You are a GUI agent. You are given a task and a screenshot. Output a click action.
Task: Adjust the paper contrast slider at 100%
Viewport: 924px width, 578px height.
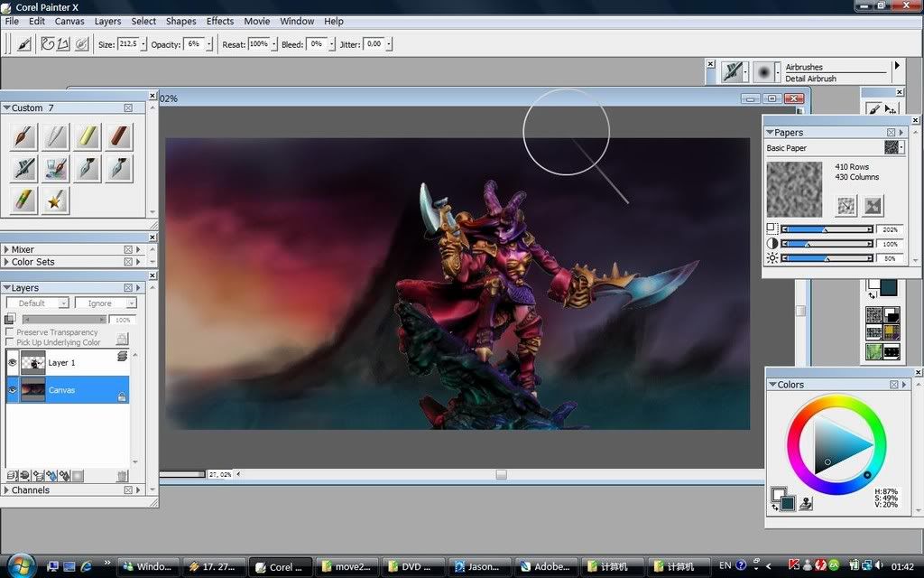click(827, 244)
